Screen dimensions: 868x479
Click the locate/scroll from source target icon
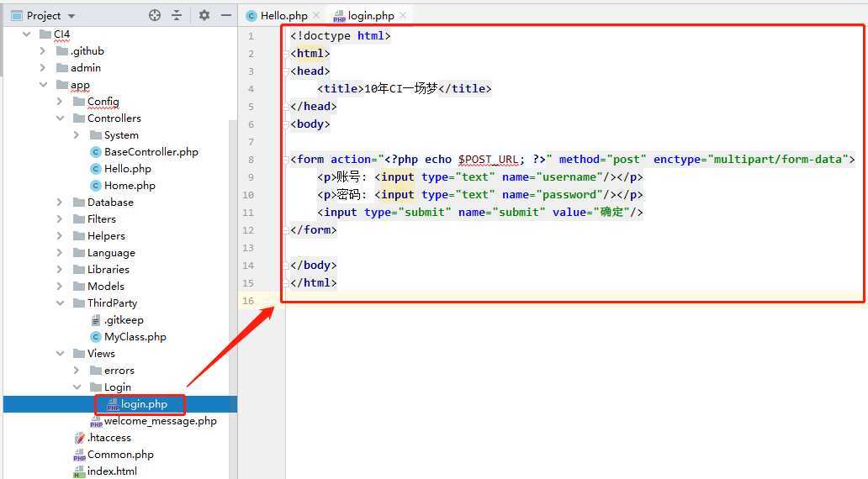click(x=155, y=15)
